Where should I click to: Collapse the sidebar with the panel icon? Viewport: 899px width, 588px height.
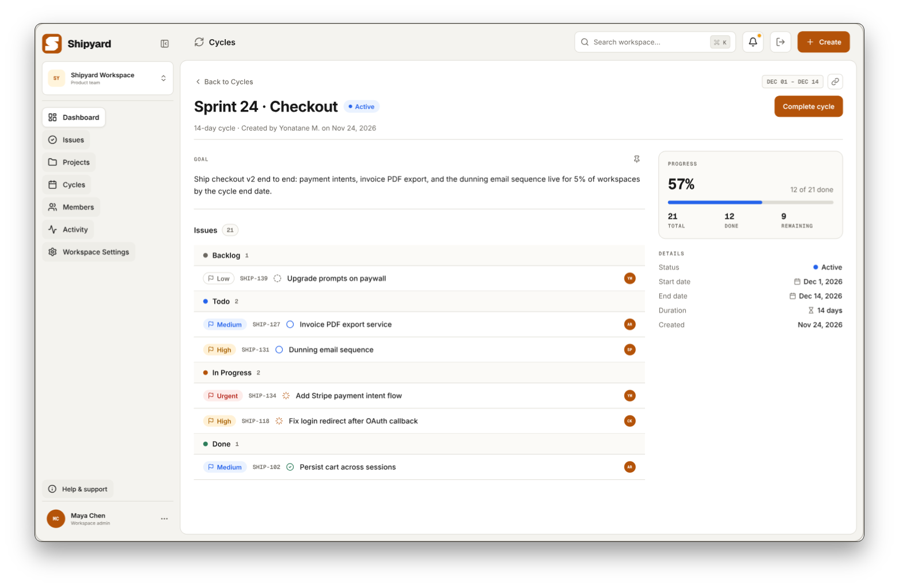point(165,44)
